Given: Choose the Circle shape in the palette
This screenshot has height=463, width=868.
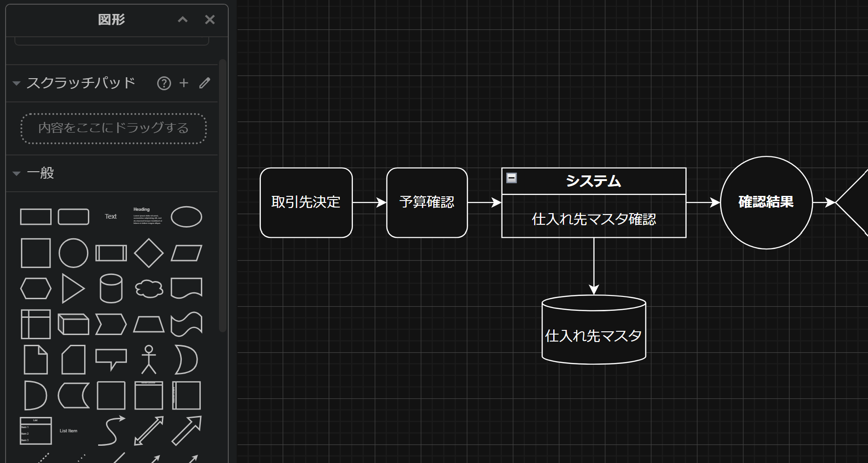Looking at the screenshot, I should (73, 253).
